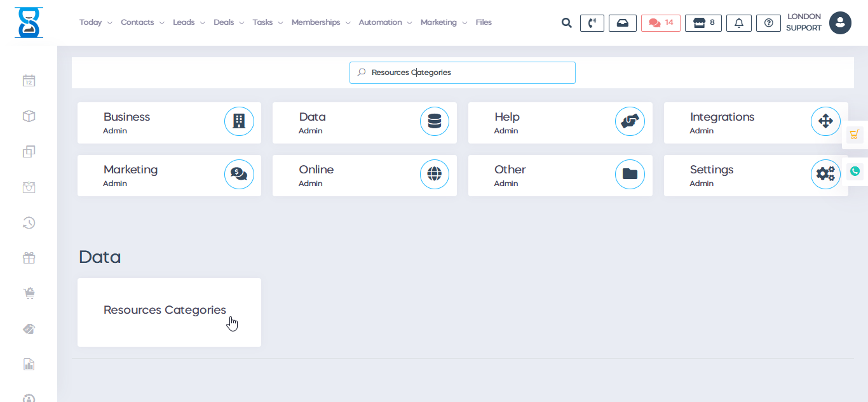Open the inbox icon in the top bar

tap(623, 22)
